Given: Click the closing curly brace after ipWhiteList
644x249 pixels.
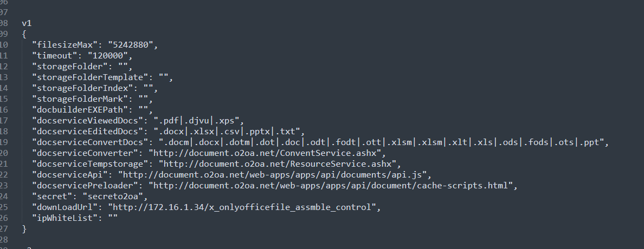Looking at the screenshot, I should coord(24,228).
